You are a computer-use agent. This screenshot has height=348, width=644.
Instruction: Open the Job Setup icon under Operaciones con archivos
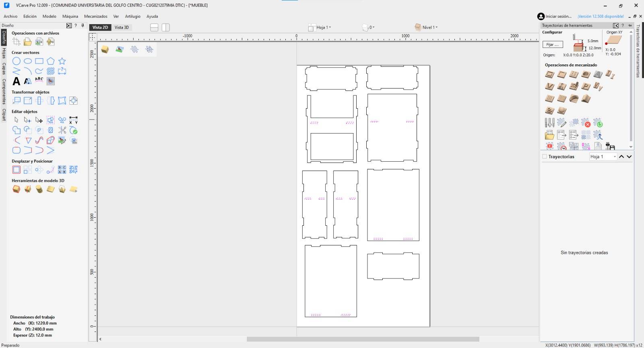tap(16, 41)
